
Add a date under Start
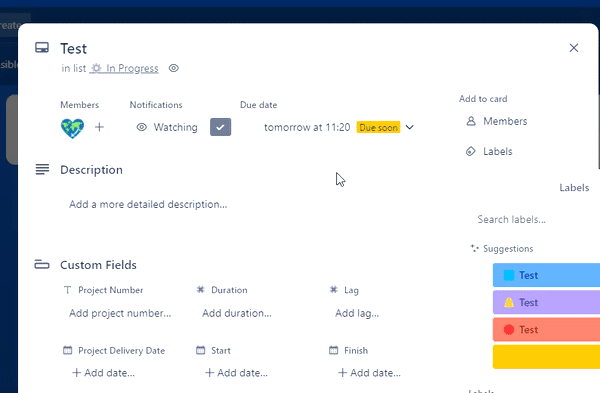click(x=236, y=373)
